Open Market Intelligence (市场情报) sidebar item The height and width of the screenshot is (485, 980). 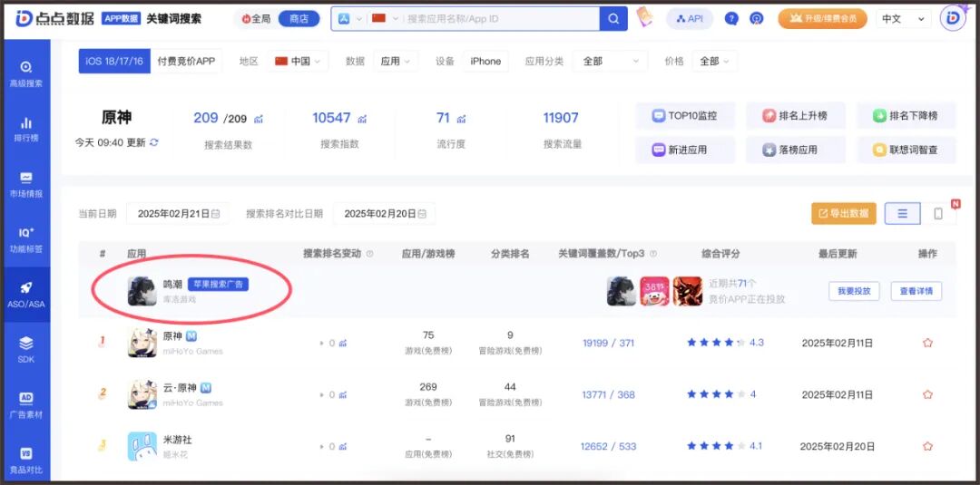click(x=26, y=184)
